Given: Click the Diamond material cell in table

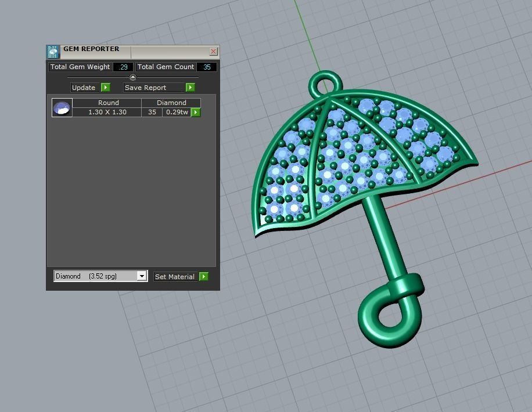Looking at the screenshot, I should (x=171, y=103).
